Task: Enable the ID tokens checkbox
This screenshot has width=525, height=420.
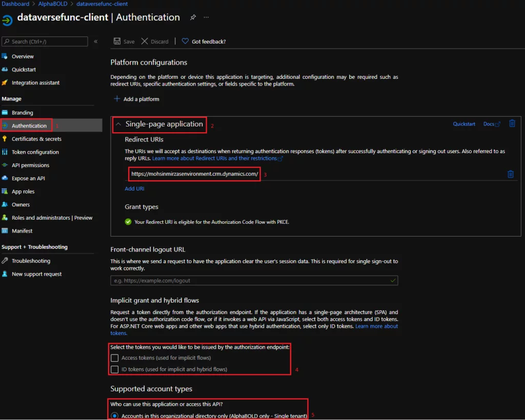Action: [114, 369]
